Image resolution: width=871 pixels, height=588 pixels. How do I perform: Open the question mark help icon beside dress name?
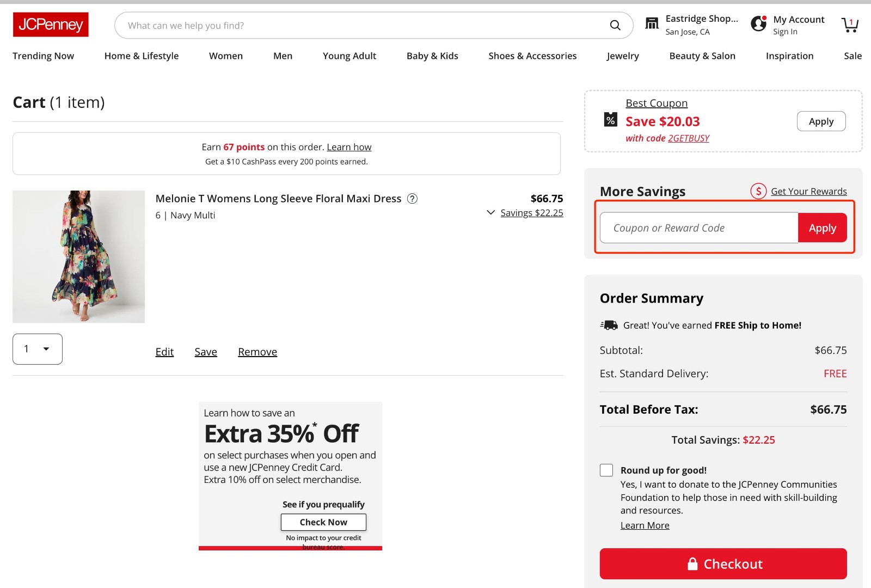click(x=413, y=199)
